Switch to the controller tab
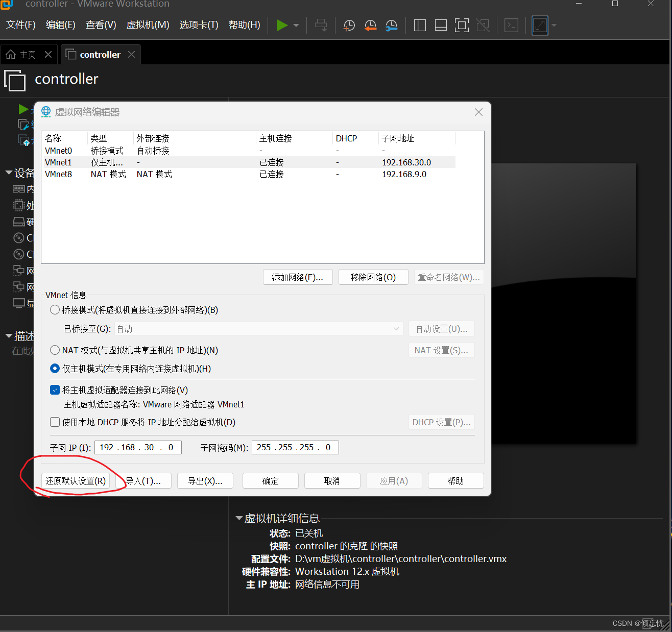This screenshot has width=672, height=632. [x=100, y=54]
